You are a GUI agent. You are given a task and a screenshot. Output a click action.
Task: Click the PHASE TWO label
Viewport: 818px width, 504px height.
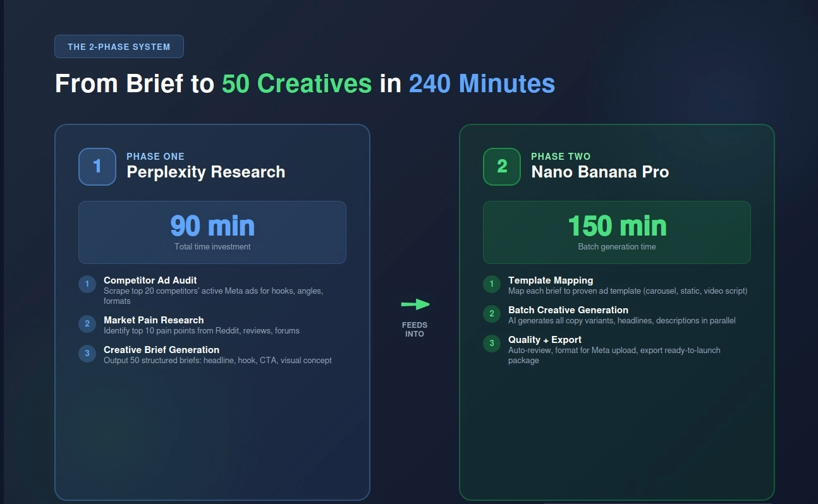click(561, 157)
